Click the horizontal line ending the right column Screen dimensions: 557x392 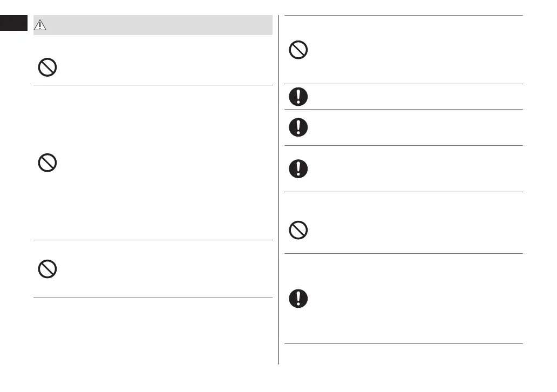coord(404,343)
